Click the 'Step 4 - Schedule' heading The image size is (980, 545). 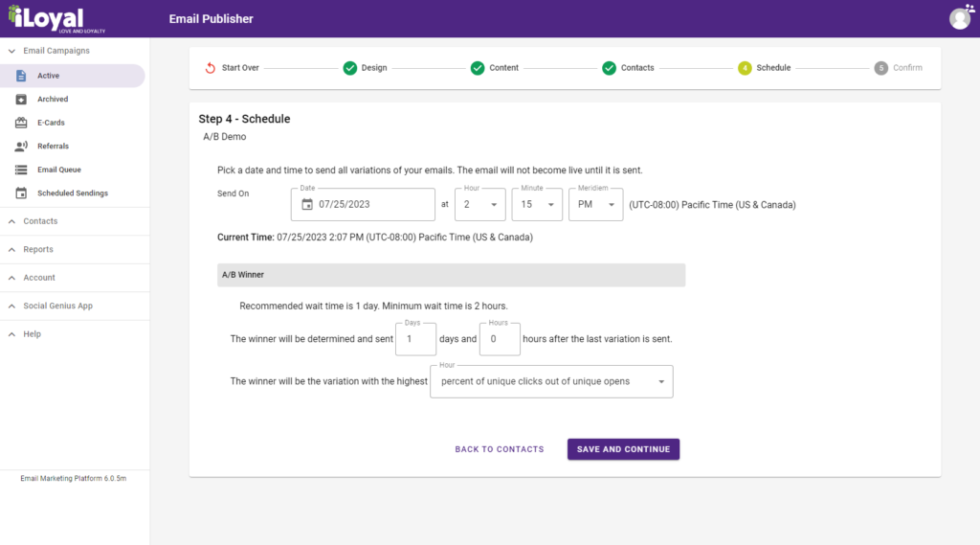(x=244, y=119)
